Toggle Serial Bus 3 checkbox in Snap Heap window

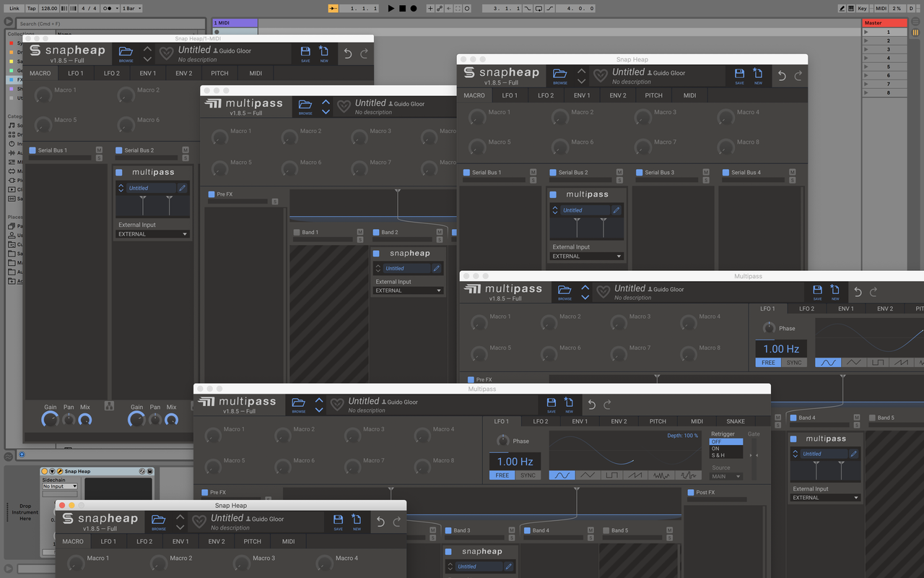(x=640, y=173)
